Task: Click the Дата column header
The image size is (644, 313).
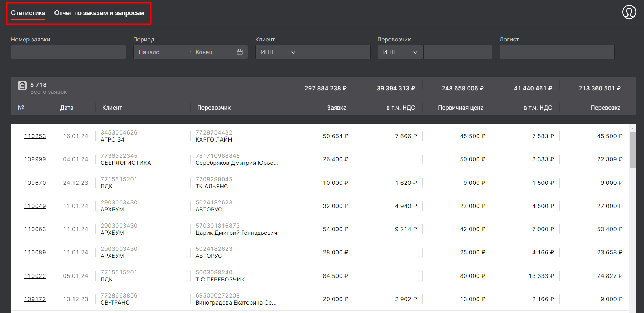Action: 67,107
